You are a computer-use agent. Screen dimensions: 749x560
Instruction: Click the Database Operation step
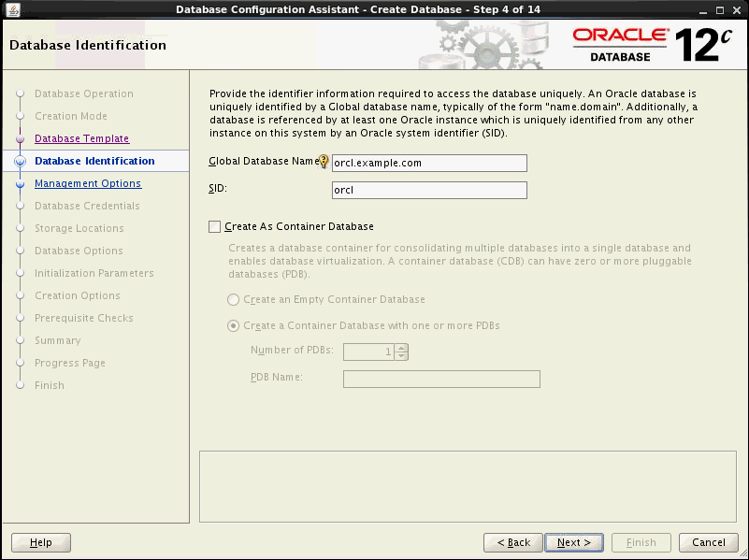[84, 93]
